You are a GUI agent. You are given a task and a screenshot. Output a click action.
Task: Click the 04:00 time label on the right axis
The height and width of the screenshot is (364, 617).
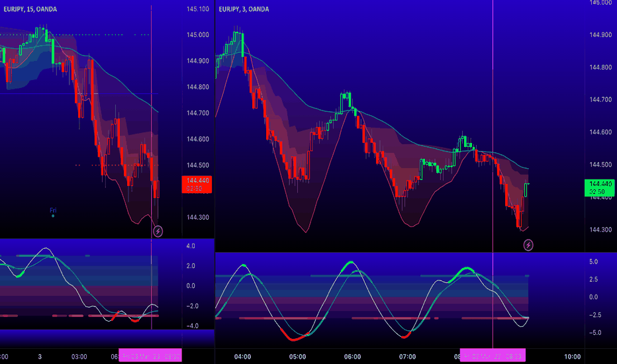tap(242, 357)
